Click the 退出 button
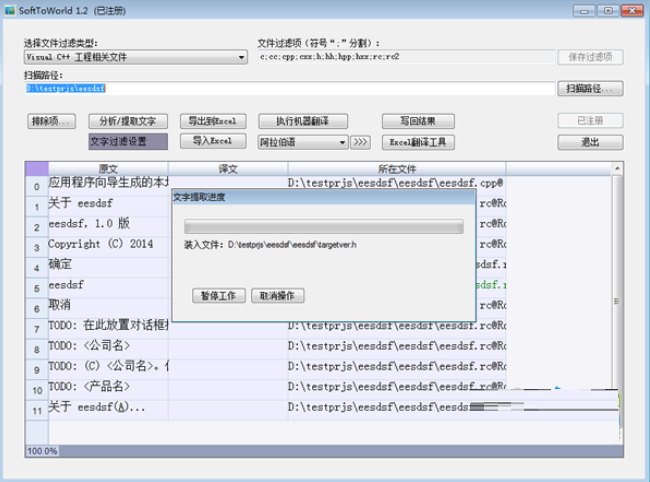This screenshot has width=650, height=482. tap(590, 143)
